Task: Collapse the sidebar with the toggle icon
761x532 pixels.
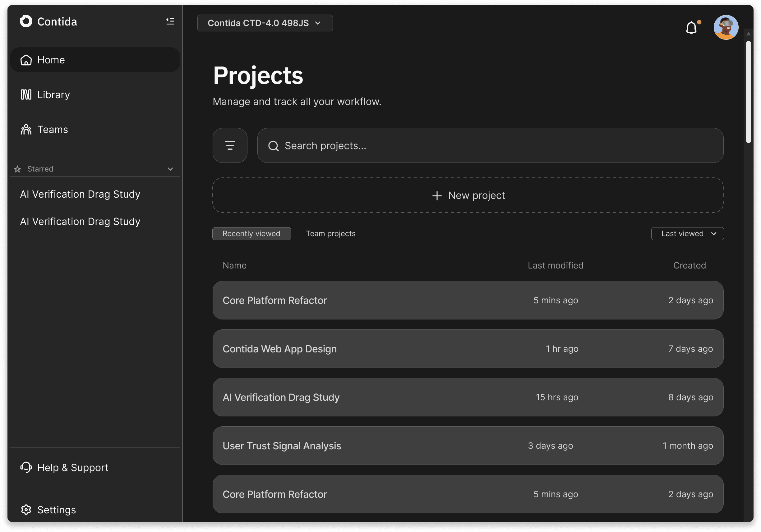Action: (x=170, y=21)
